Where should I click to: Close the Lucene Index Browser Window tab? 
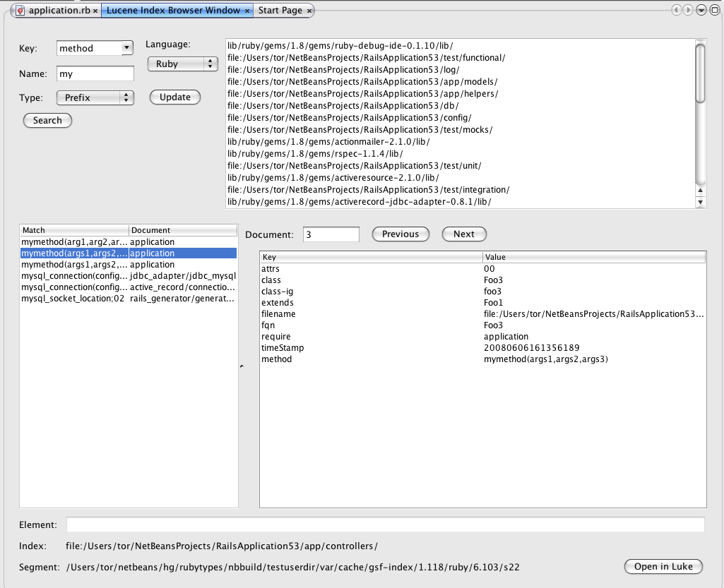click(247, 11)
